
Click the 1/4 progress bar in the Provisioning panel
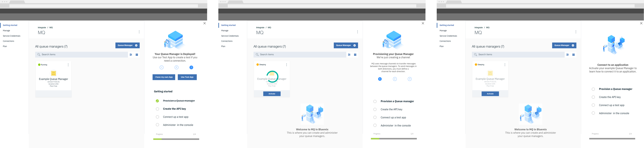coord(394,139)
